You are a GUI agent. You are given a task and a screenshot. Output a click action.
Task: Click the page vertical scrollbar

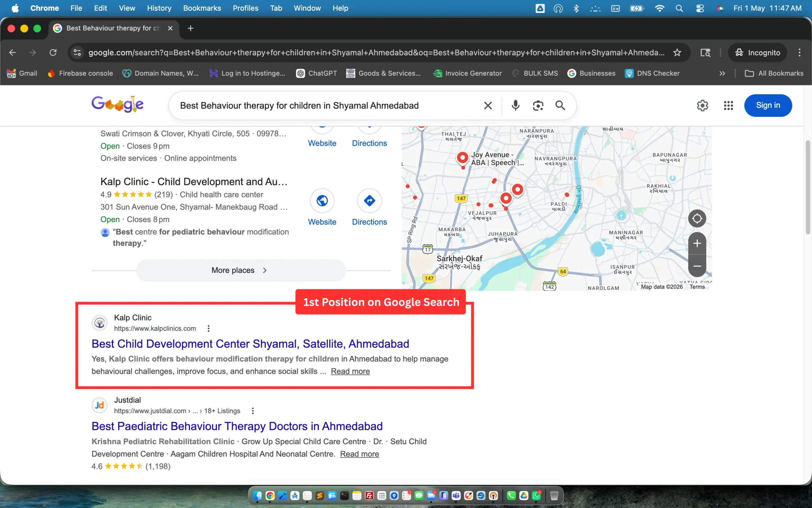click(808, 187)
